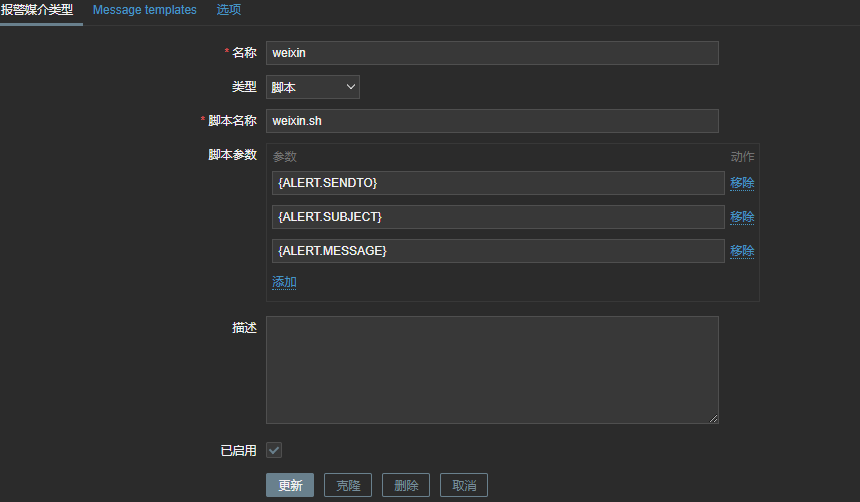The height and width of the screenshot is (502, 860).
Task: Click 添加 to add a script parameter
Action: point(284,282)
